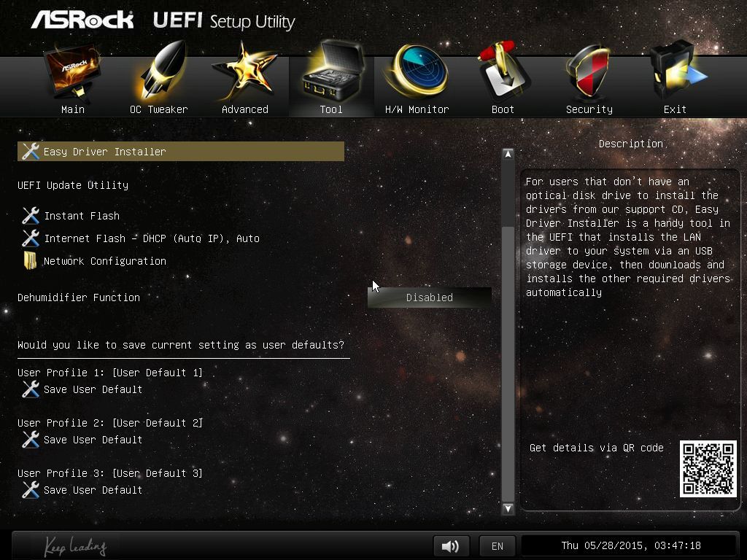Click the Dehumidifier Function label

pyautogui.click(x=79, y=297)
